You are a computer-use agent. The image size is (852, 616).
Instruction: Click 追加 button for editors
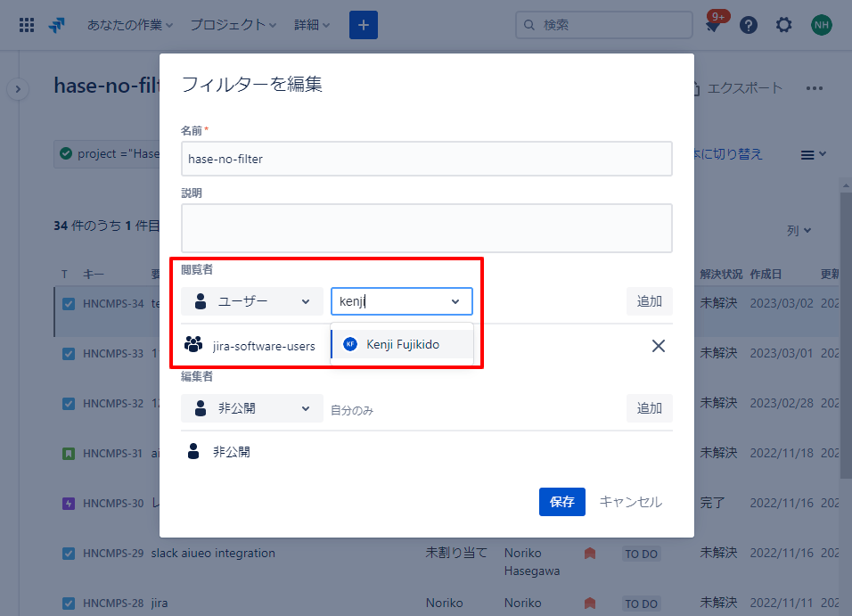tap(650, 408)
